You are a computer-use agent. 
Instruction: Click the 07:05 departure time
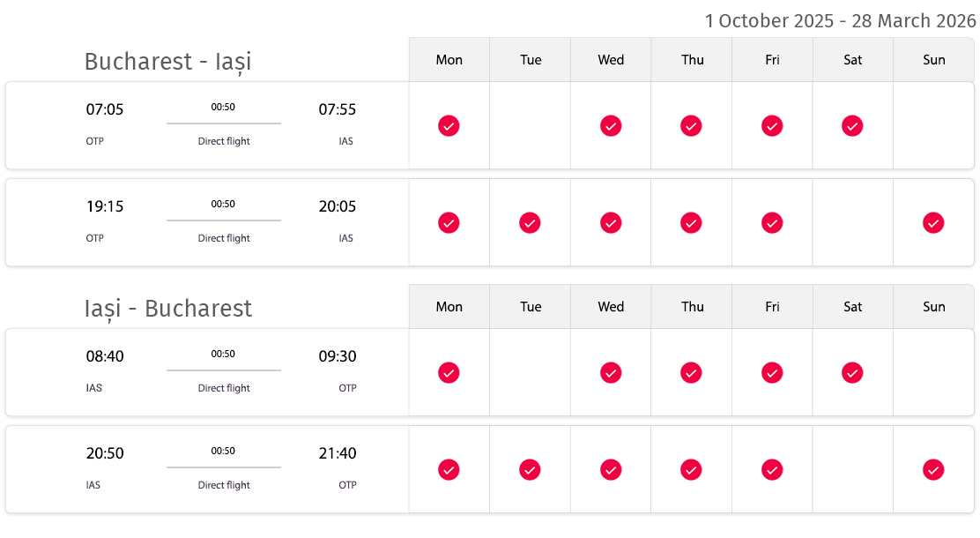click(x=105, y=109)
